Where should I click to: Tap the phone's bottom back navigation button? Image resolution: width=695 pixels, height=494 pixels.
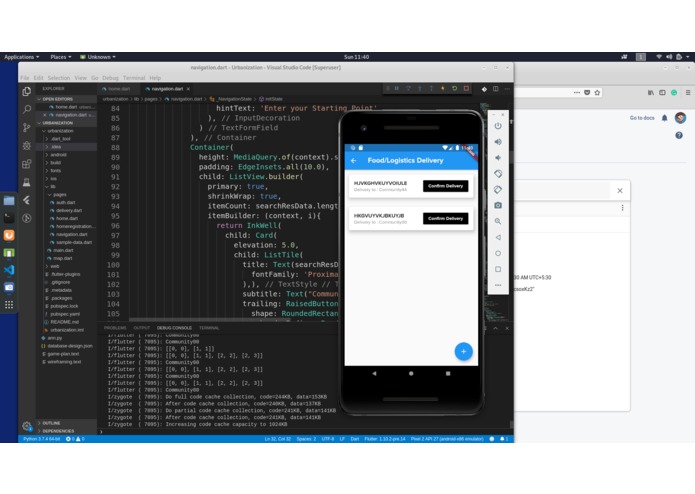374,373
